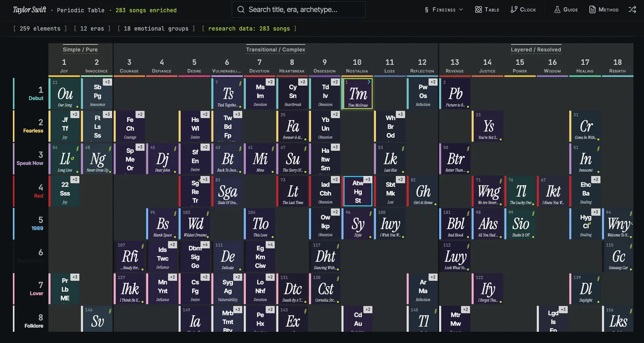The width and height of the screenshot is (644, 343).
Task: Open the Daylight element tile
Action: [x=586, y=289]
